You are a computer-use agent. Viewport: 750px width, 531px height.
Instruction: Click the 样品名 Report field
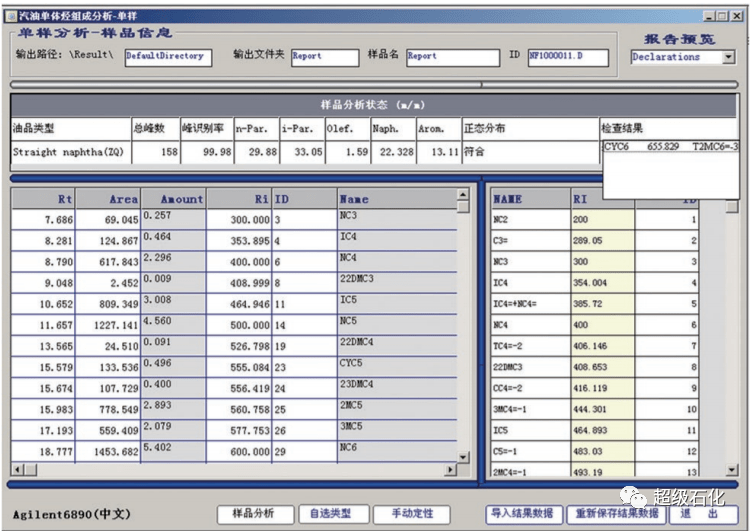tap(452, 57)
